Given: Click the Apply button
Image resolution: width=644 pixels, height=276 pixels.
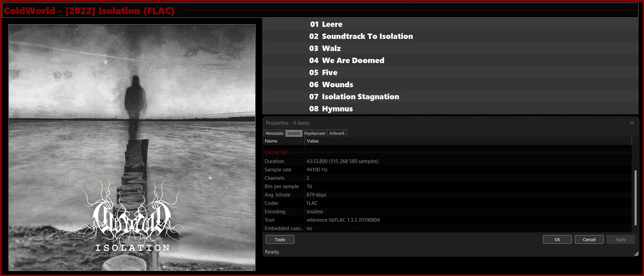Looking at the screenshot, I should pyautogui.click(x=620, y=239).
